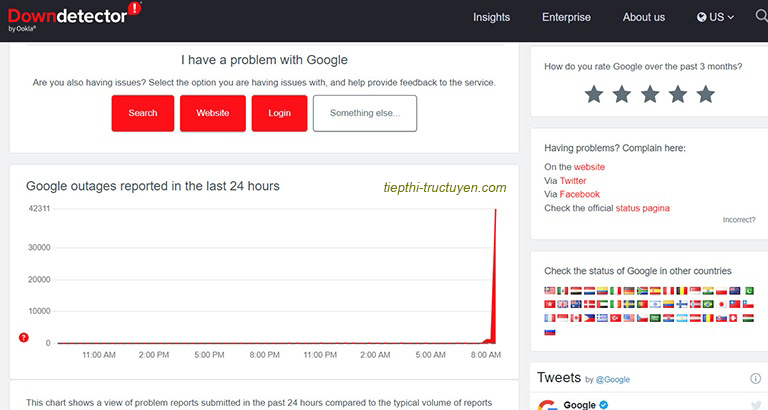Select the Switzerland flag

[733, 318]
